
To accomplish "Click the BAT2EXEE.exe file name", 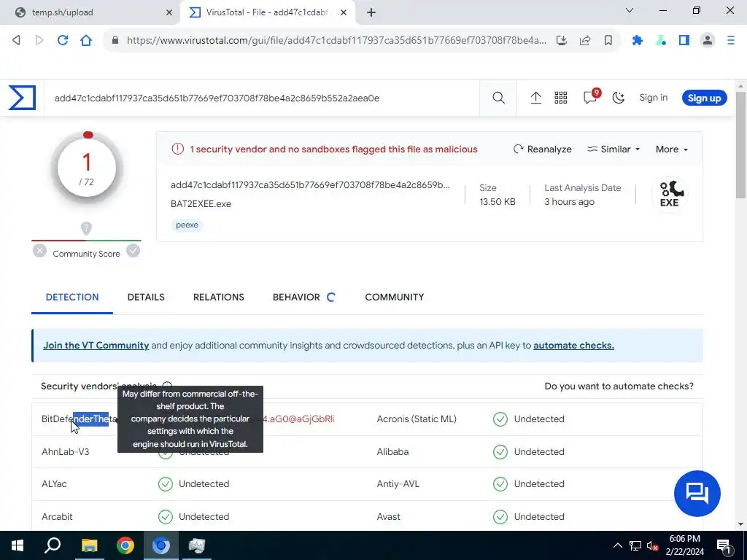I will pos(201,204).
